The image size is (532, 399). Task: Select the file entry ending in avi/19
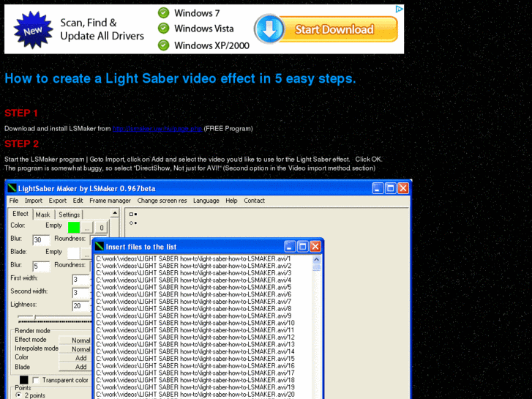(195, 387)
